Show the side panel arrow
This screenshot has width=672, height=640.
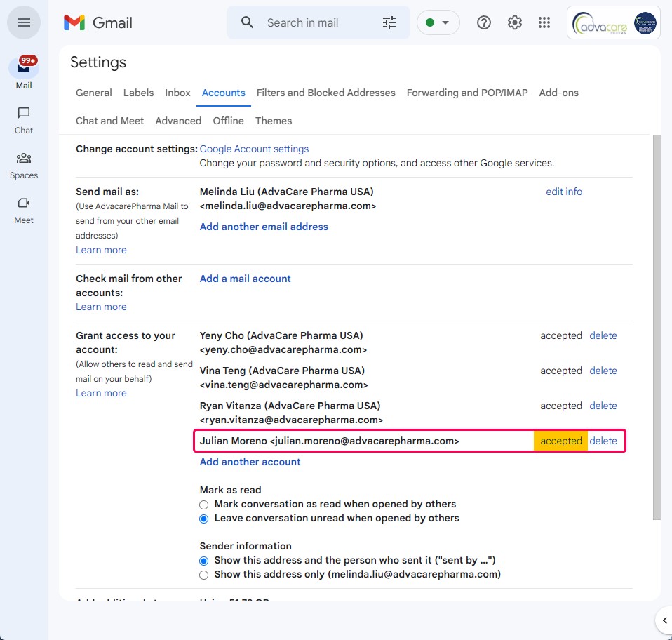coord(664,620)
